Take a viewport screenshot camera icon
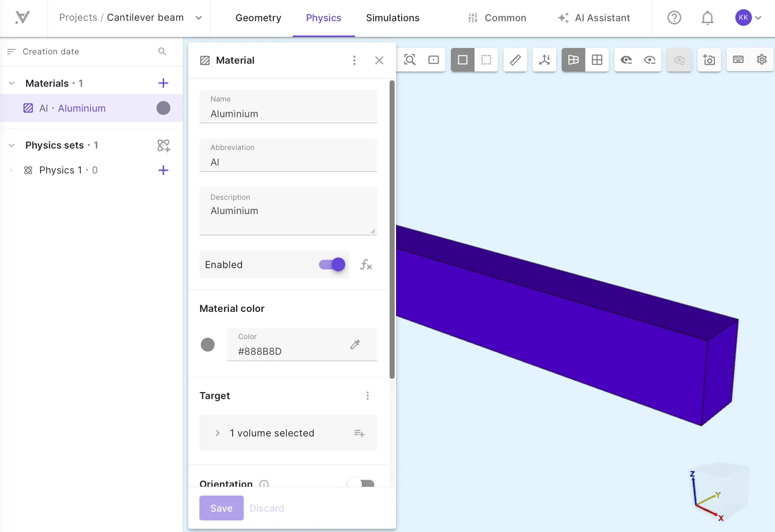775x532 pixels. (x=709, y=60)
